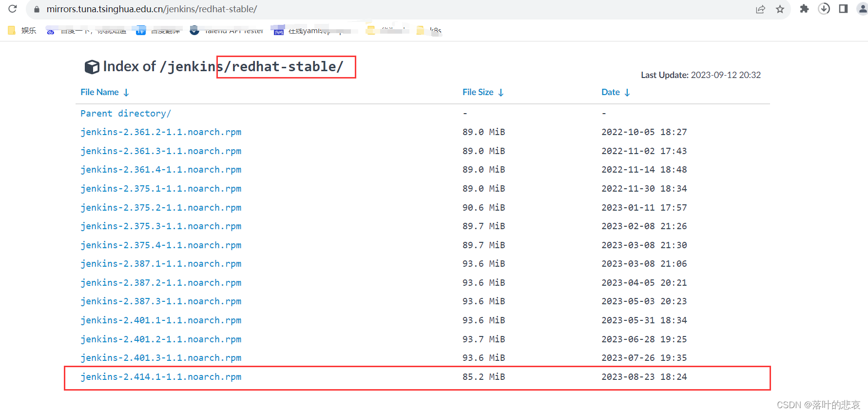Click the date 2023-06-28 19:25

pos(644,339)
